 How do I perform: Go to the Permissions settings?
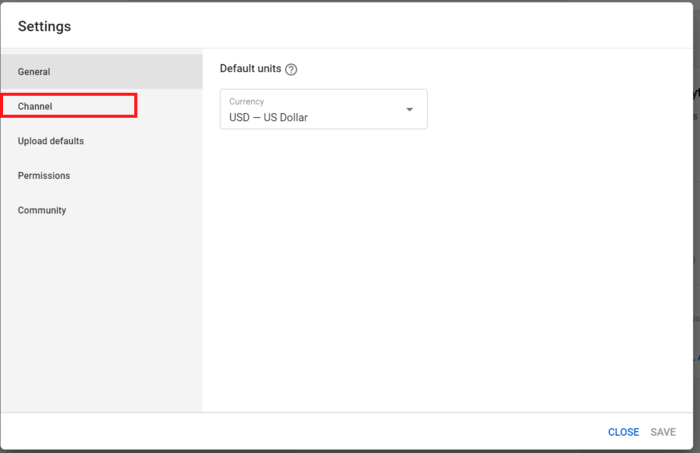(101, 175)
